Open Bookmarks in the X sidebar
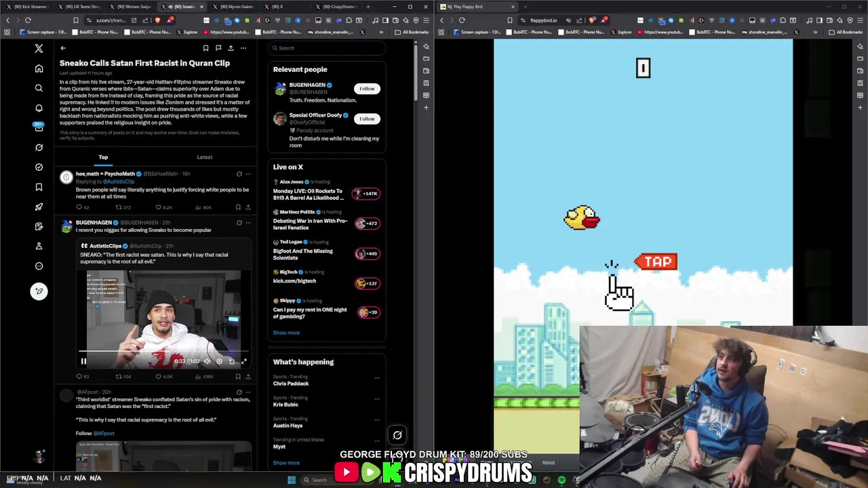The image size is (868, 488). point(39,187)
